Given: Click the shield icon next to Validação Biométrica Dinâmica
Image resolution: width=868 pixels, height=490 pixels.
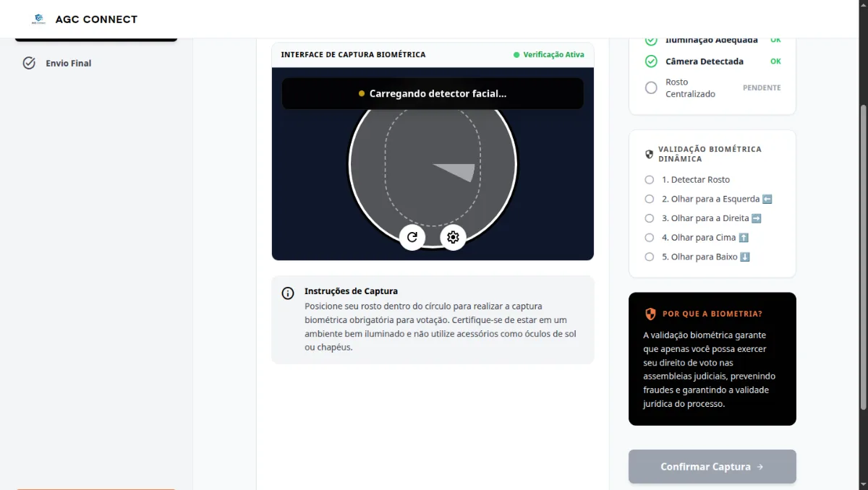Looking at the screenshot, I should click(649, 154).
